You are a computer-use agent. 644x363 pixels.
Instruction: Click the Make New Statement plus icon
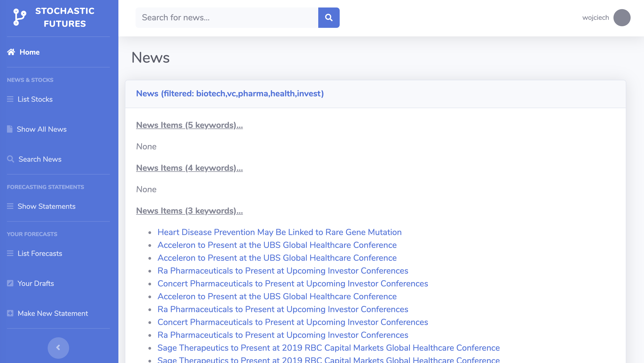pos(10,313)
